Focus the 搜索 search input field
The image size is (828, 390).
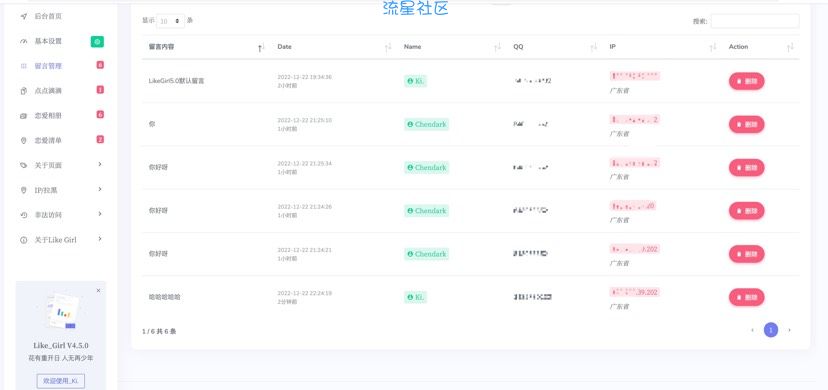point(755,21)
